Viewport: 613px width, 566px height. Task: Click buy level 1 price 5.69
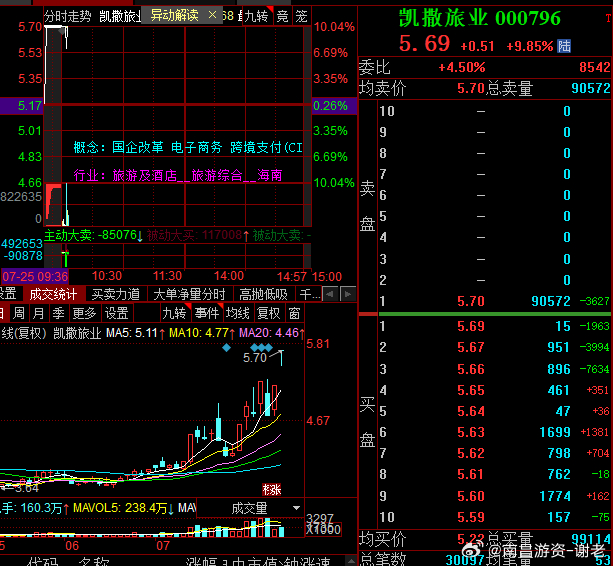point(471,326)
